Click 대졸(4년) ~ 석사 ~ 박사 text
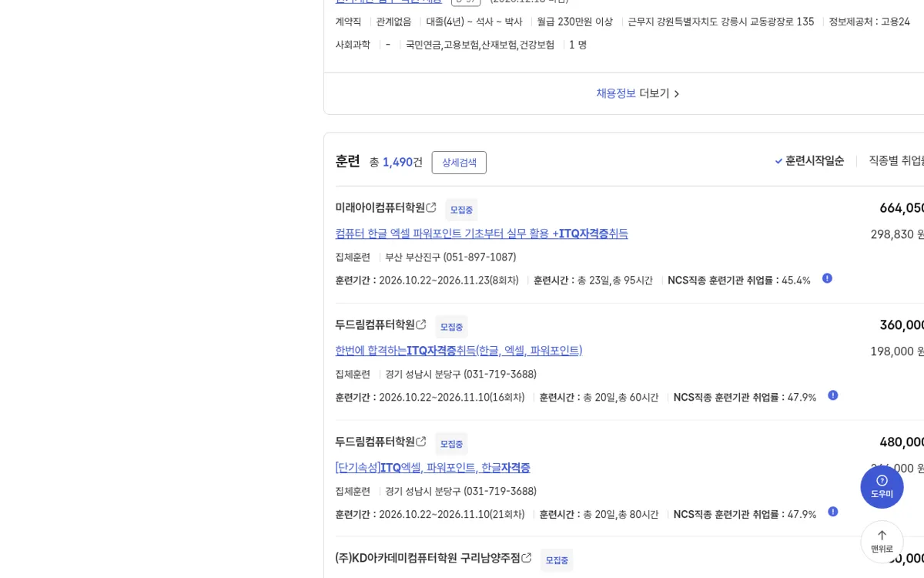This screenshot has width=924, height=578. pos(474,22)
